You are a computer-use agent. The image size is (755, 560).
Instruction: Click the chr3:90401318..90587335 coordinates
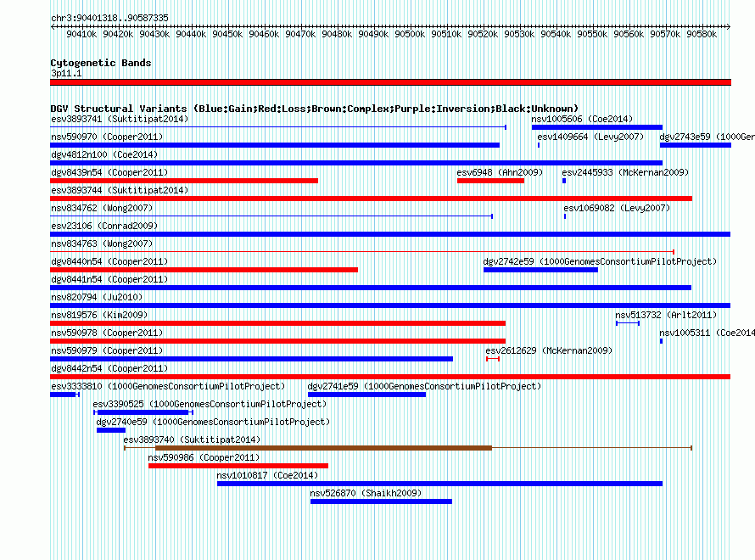109,18
